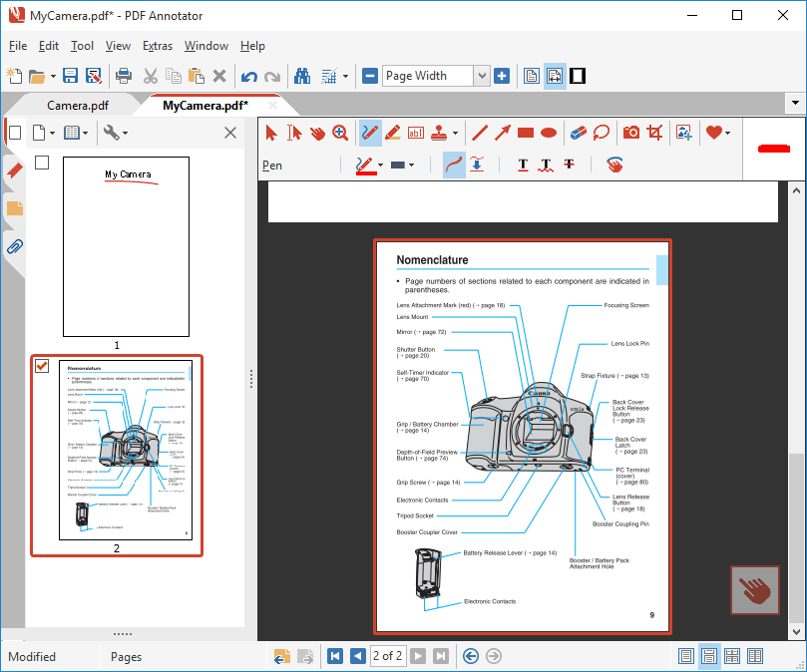Click the page number field '2 of 2'

click(x=388, y=656)
